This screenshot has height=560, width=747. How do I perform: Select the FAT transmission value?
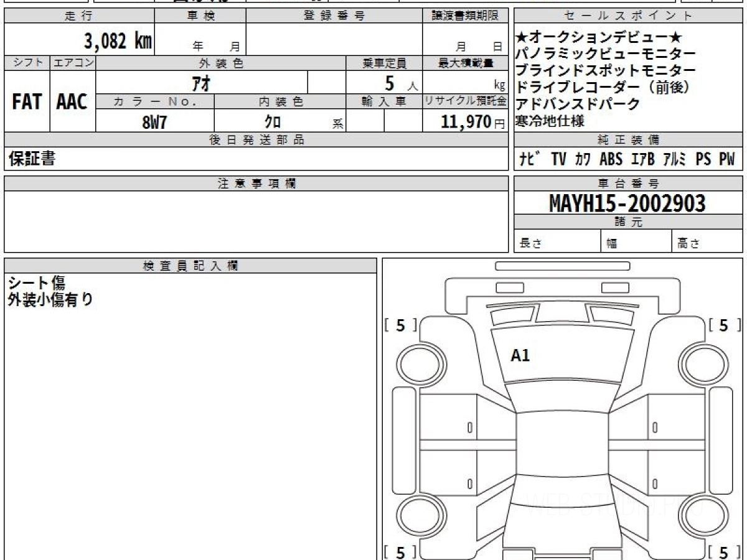tap(27, 101)
